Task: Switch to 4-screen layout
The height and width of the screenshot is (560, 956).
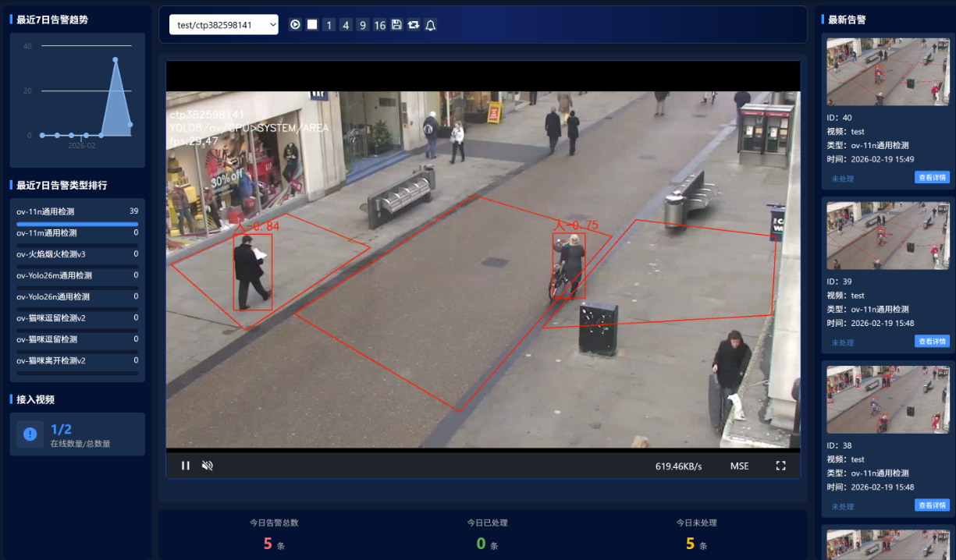Action: (x=346, y=25)
